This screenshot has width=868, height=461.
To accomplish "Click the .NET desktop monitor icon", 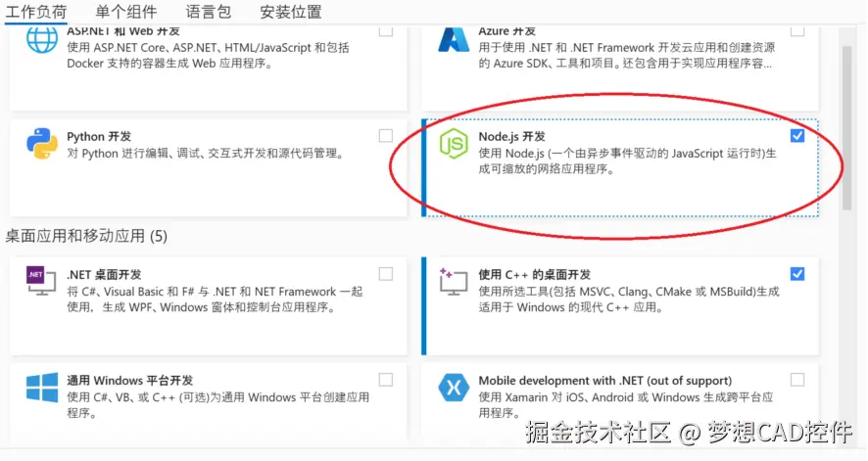I will click(x=41, y=281).
